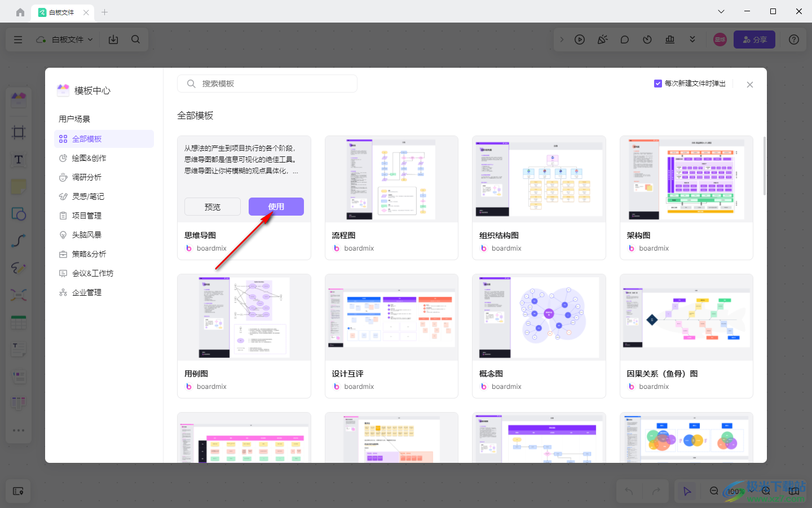Expand the tab list chevron in title bar

[x=721, y=11]
